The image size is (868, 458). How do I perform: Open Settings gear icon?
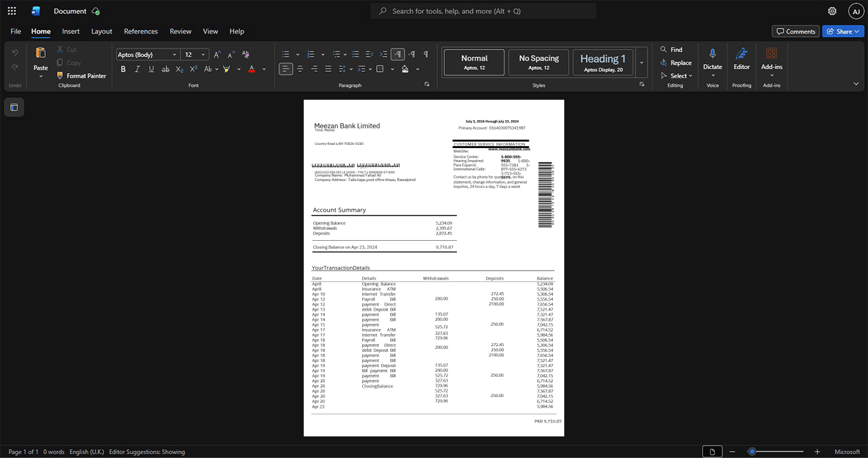click(832, 11)
